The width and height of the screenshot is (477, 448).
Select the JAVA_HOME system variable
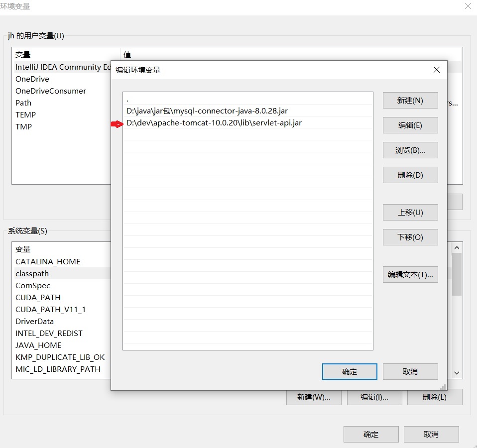38,345
